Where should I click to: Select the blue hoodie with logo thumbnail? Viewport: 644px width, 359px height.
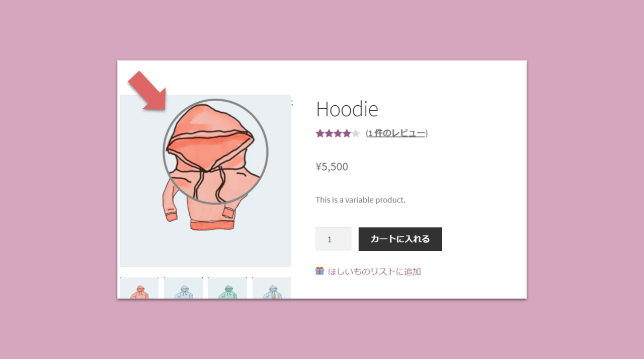(272, 288)
